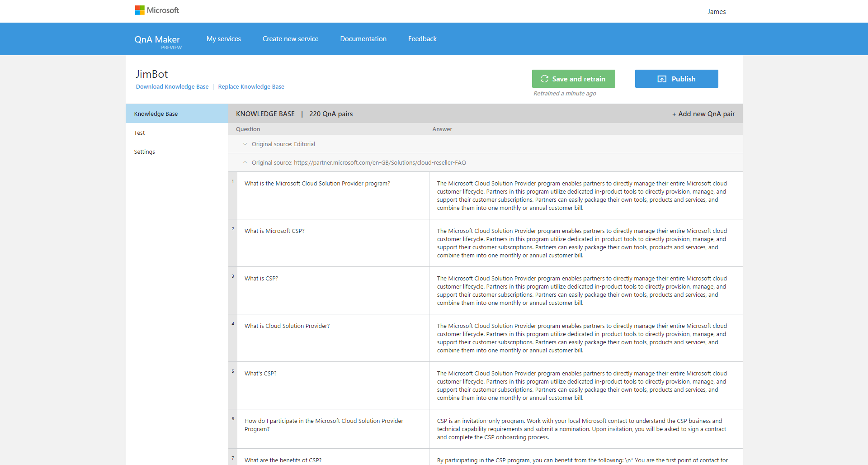The height and width of the screenshot is (465, 868).
Task: Edit question 'How do I participate in the Microsoft Cloud...'
Action: pos(333,429)
